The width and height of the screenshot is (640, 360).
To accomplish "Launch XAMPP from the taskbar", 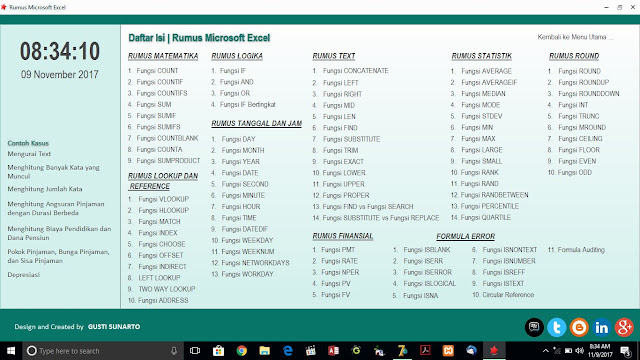I will click(448, 351).
